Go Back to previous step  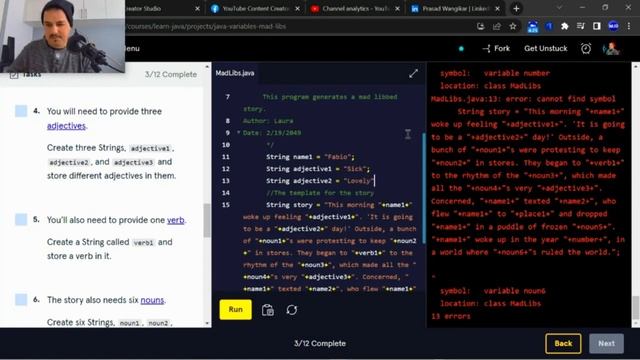pos(563,343)
